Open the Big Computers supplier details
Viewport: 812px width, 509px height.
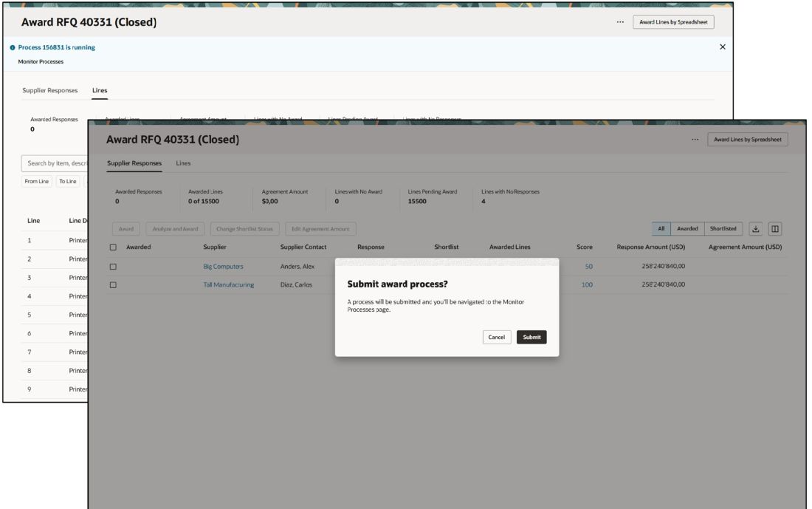click(x=223, y=266)
